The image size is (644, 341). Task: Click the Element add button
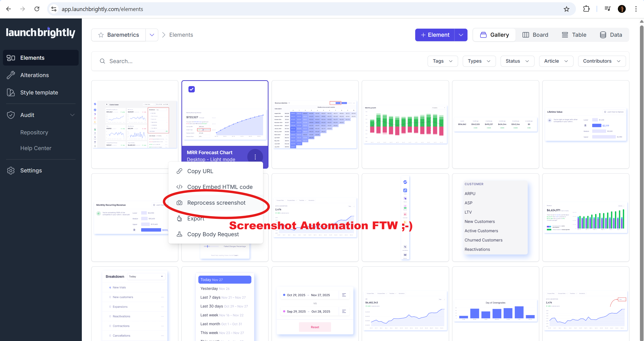[x=435, y=35]
